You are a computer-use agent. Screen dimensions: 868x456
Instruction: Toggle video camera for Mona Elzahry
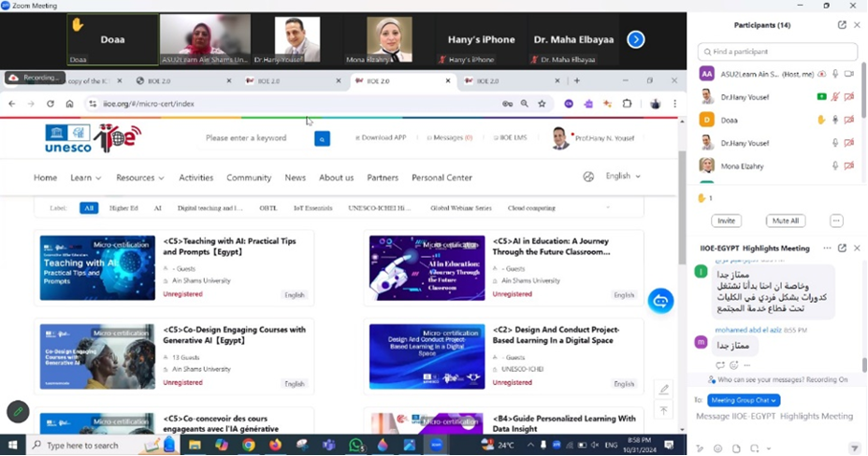tap(849, 166)
